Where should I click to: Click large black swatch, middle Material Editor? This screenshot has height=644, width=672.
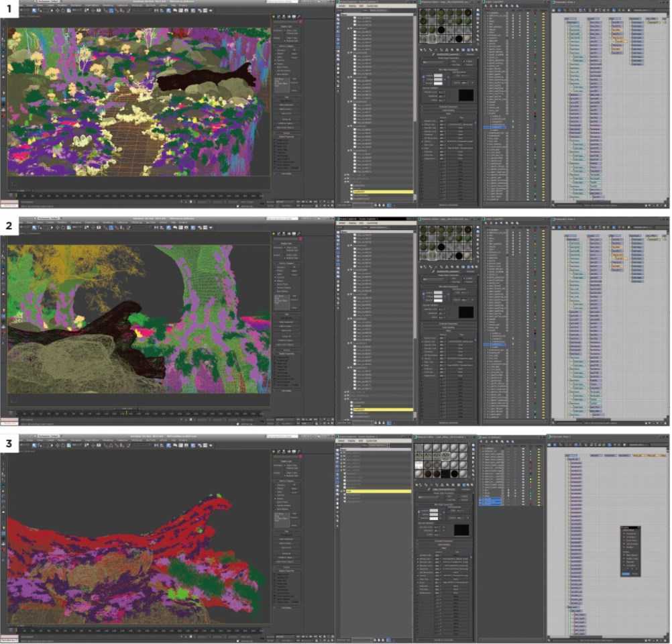466,312
